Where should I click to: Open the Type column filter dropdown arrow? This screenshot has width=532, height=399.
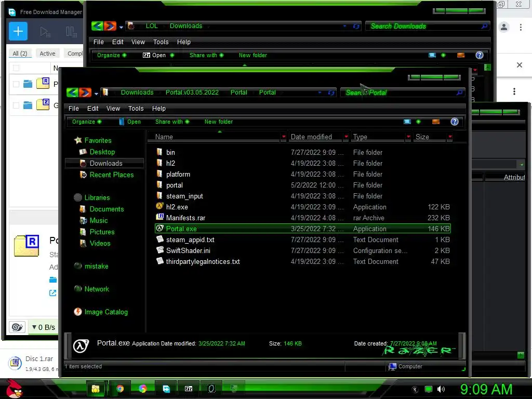coord(408,137)
